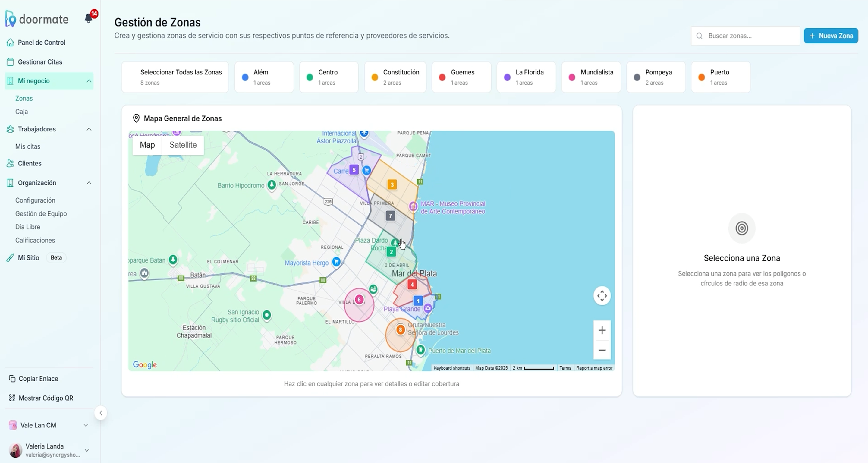Toggle the Constitución zone filter

coord(395,77)
